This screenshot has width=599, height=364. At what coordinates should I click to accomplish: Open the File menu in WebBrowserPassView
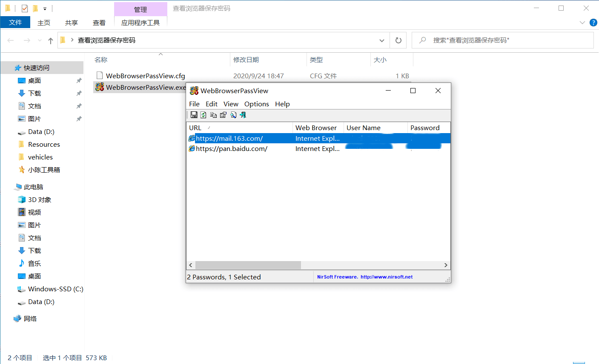pos(194,104)
